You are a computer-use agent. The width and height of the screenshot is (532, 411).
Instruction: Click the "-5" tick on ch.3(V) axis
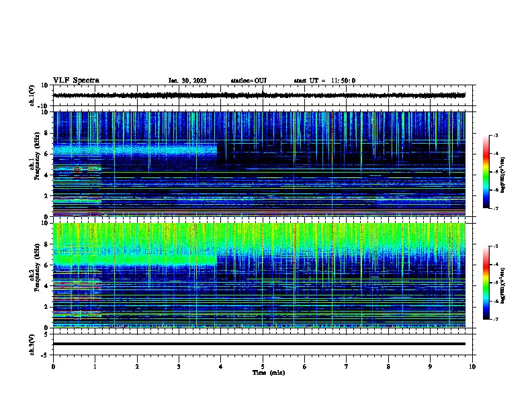click(x=45, y=355)
